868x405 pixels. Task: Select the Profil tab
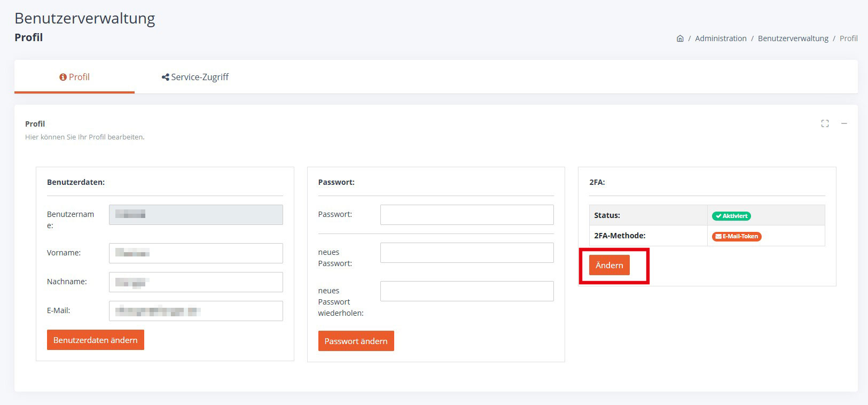pyautogui.click(x=74, y=77)
